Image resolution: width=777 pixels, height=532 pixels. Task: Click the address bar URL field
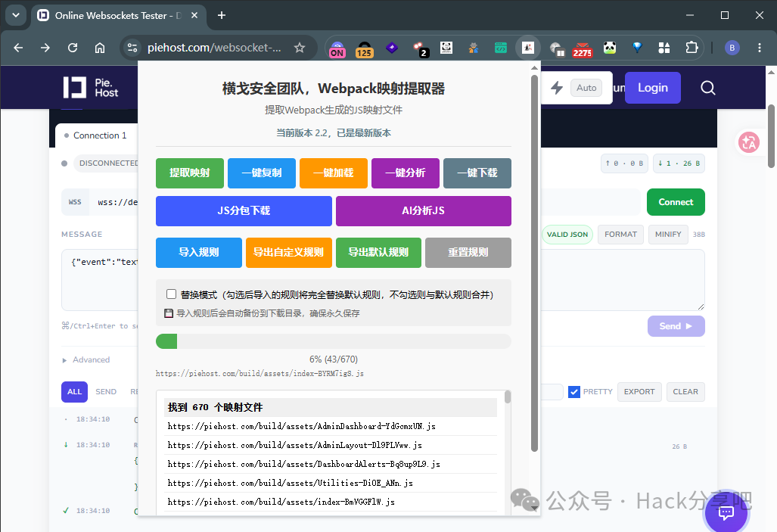pyautogui.click(x=214, y=48)
